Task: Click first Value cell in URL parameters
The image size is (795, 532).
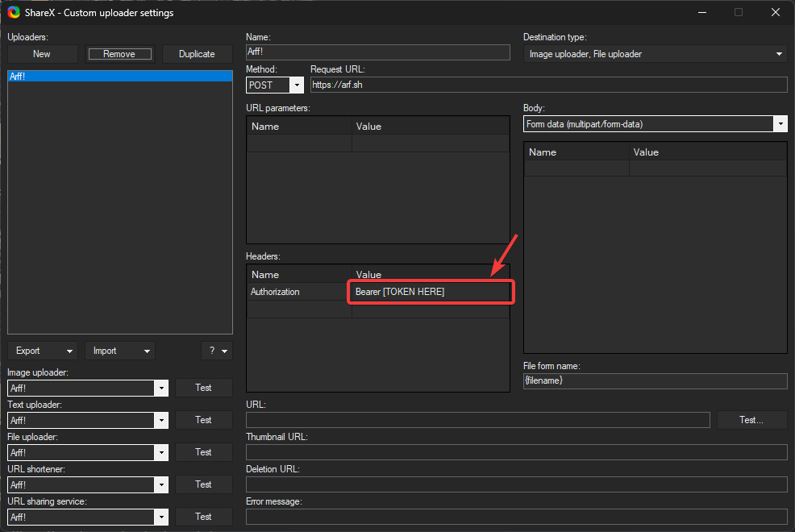Action: (431, 143)
